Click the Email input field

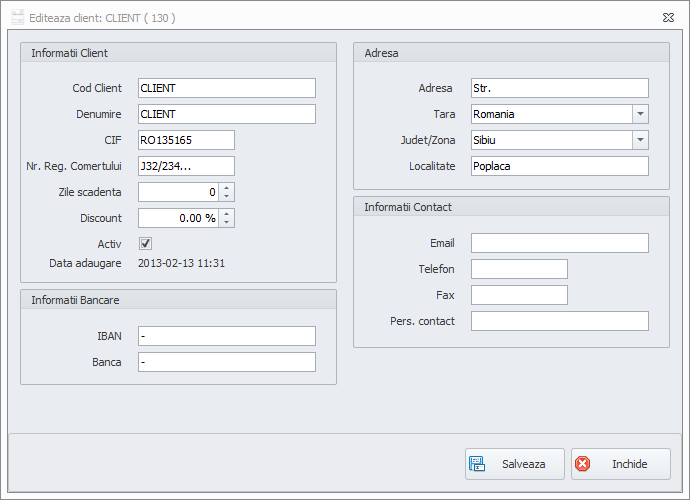(559, 243)
